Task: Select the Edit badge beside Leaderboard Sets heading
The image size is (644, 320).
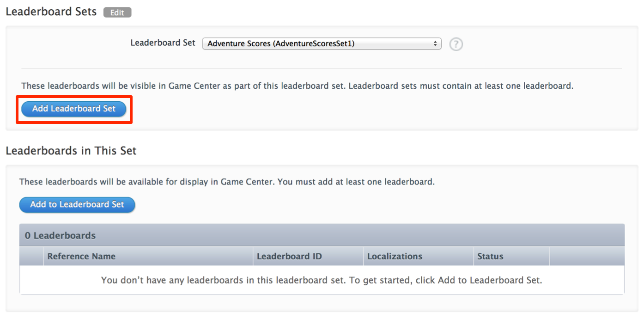Action: 117,12
